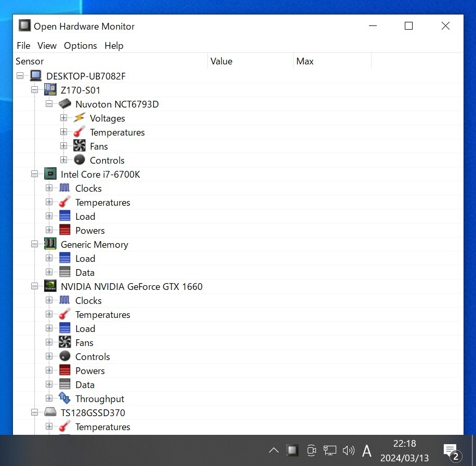Click the Controls knob icon under Nuvoton NCT6793D
476x466 pixels.
(x=79, y=159)
